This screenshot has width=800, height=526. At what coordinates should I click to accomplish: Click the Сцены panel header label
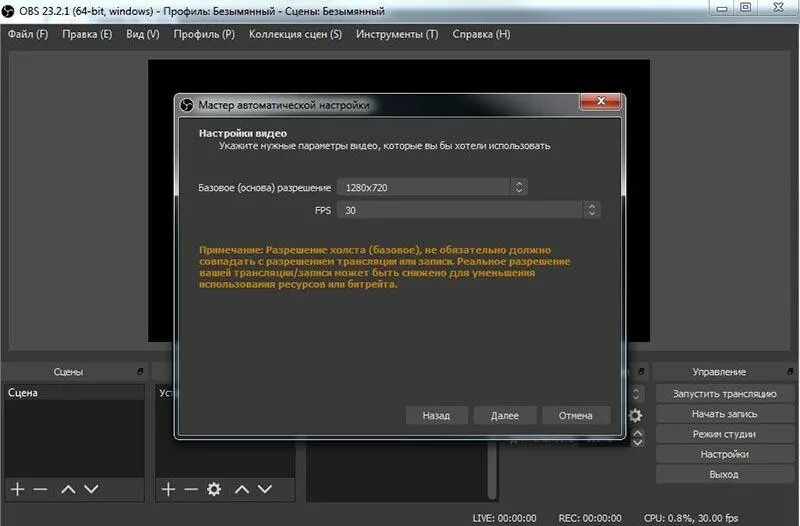pyautogui.click(x=68, y=371)
